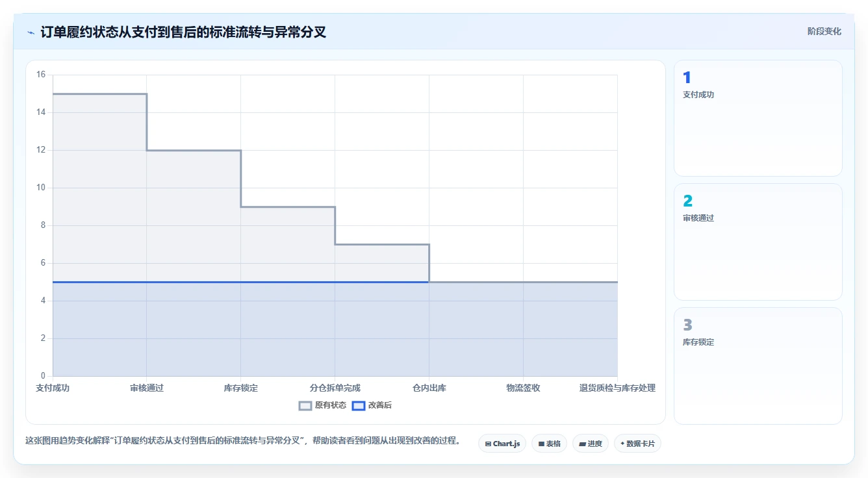
Task: Select the 审核通过 stage card
Action: coord(758,242)
